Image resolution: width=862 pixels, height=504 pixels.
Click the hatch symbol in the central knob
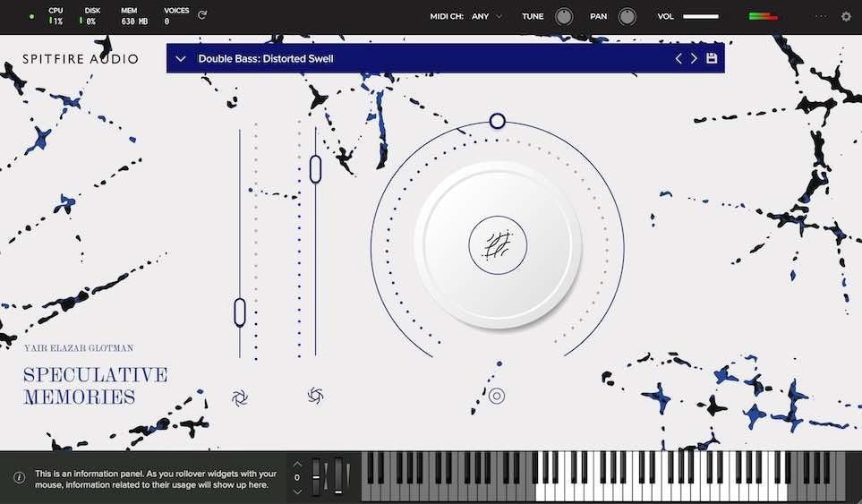point(498,245)
